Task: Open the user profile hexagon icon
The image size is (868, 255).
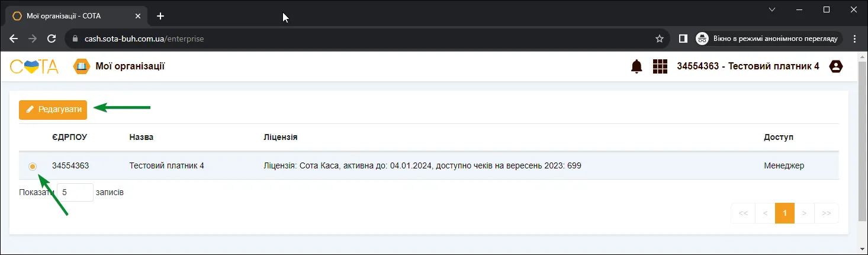Action: click(835, 66)
